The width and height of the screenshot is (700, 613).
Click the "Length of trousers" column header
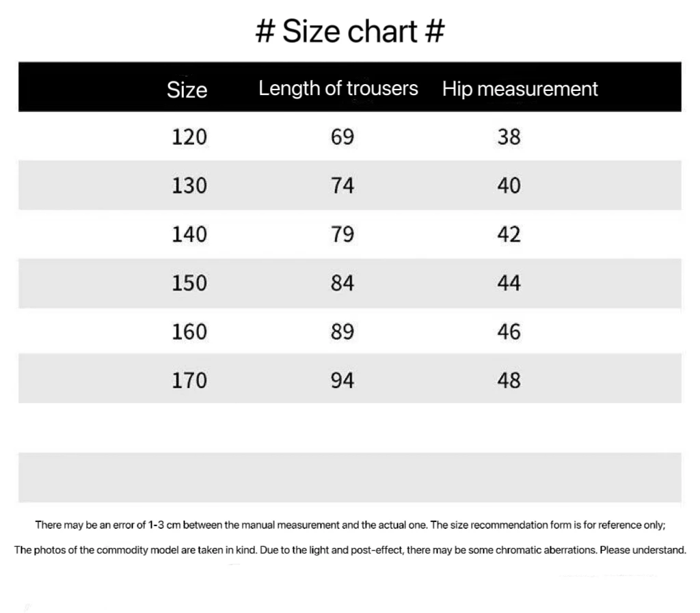click(x=338, y=88)
